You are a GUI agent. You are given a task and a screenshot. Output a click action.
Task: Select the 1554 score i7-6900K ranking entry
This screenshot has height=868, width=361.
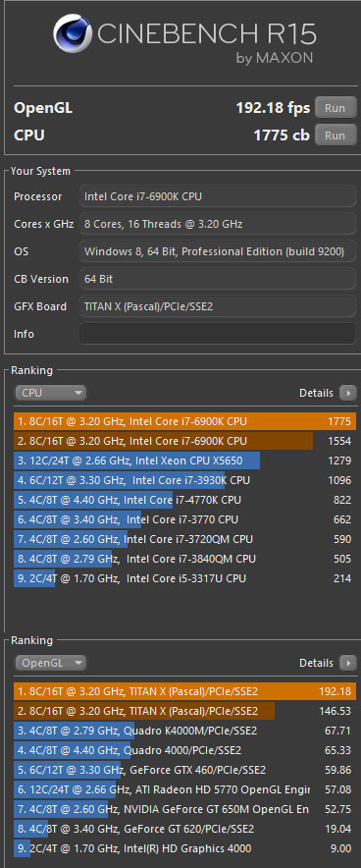coord(184,441)
